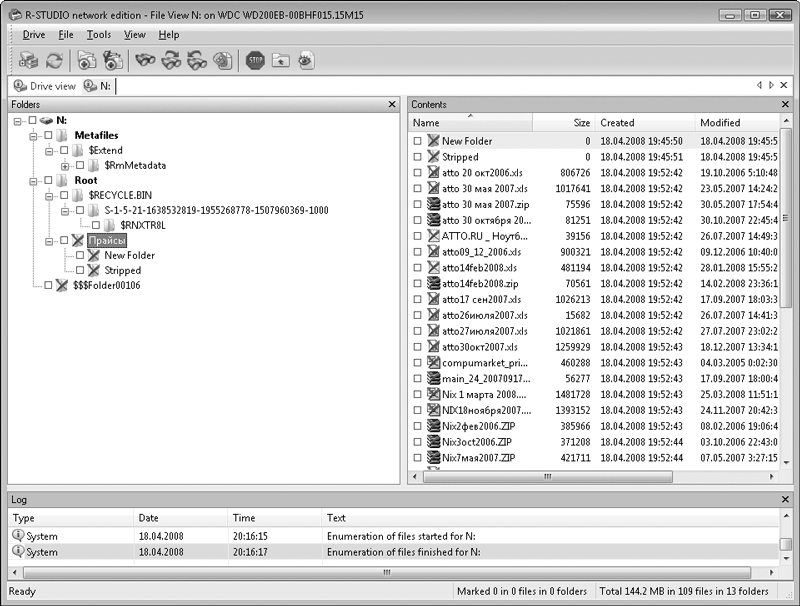Click the Refresh toolbar icon
800x606 pixels.
(x=54, y=61)
